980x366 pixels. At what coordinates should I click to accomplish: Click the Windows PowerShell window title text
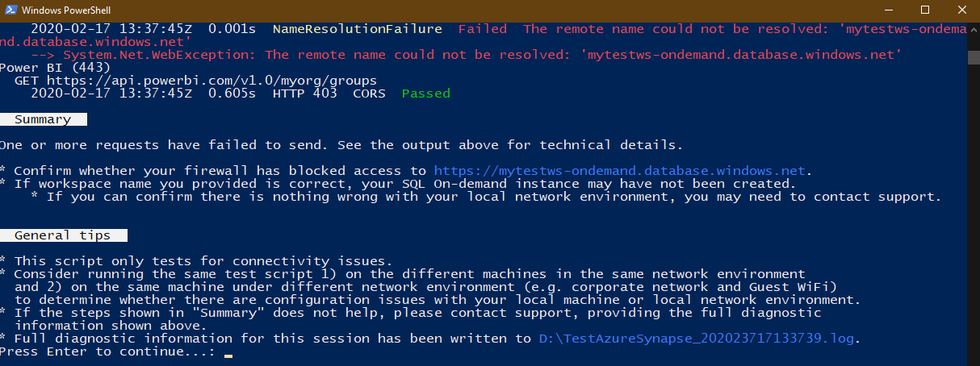click(67, 10)
